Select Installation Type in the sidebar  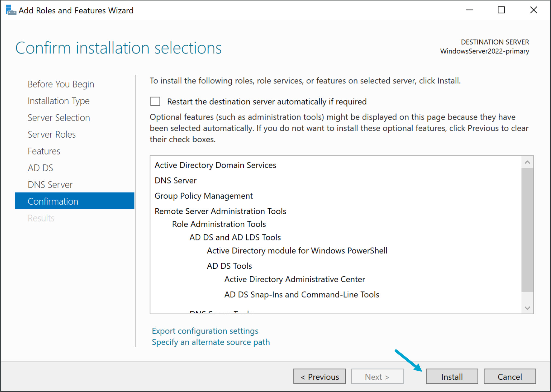(58, 101)
